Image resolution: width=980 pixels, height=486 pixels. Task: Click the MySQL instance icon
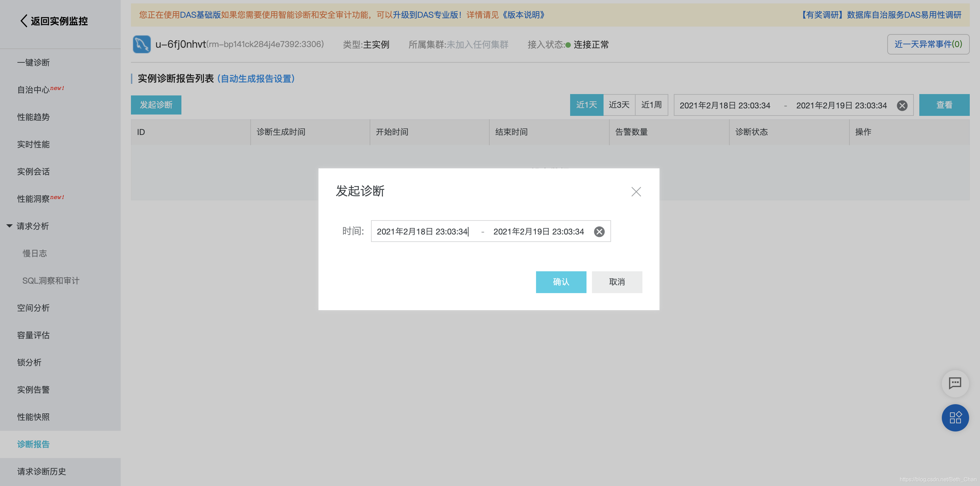(x=142, y=45)
